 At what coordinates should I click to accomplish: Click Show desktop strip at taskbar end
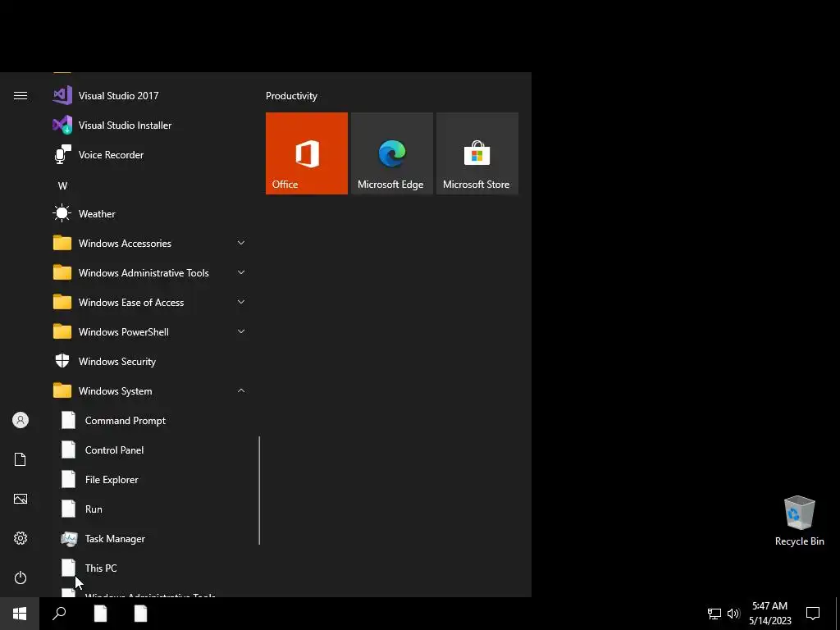tap(838, 614)
